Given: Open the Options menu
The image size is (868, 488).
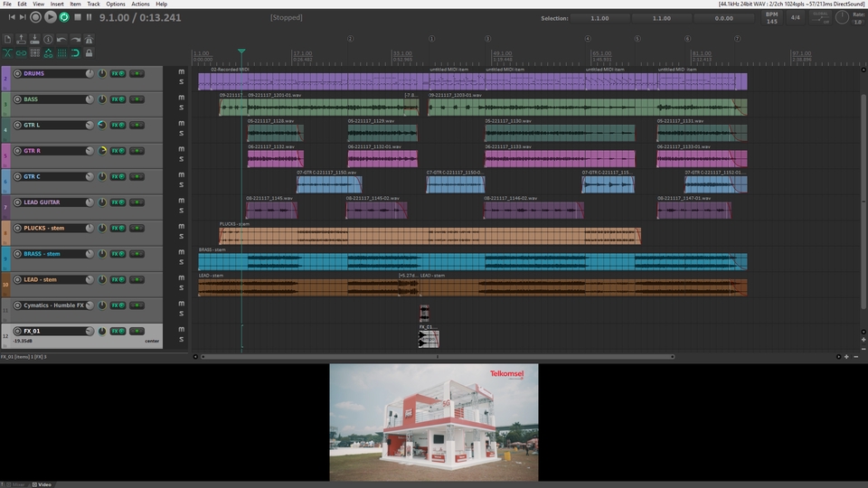Looking at the screenshot, I should click(116, 4).
